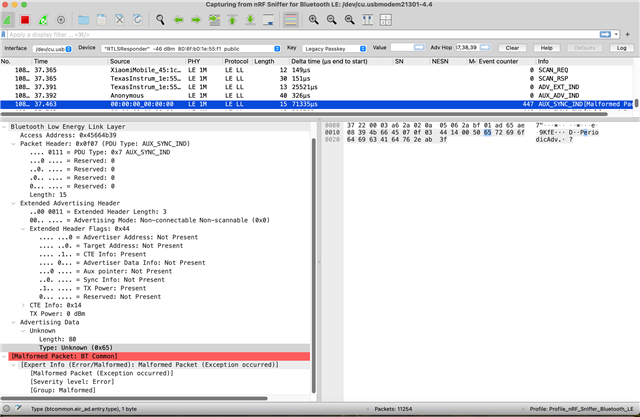Click the find packet magnifier icon
640x417 pixels.
pyautogui.click(x=161, y=20)
